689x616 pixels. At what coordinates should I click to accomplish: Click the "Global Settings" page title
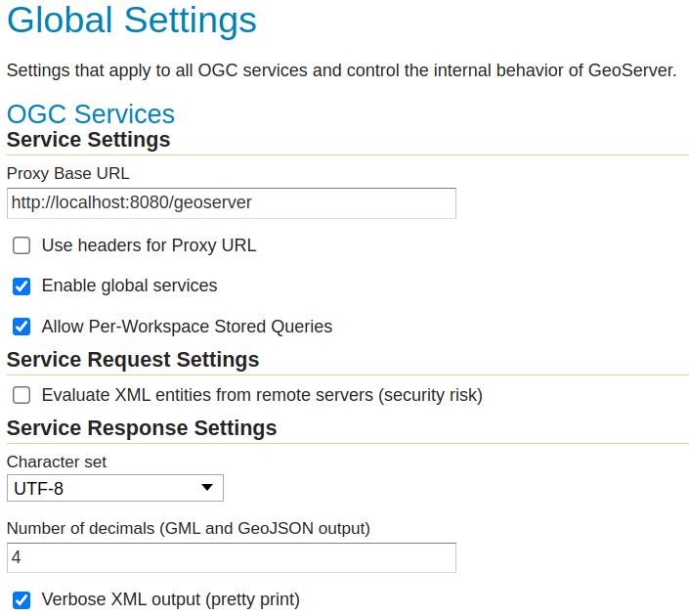(132, 22)
